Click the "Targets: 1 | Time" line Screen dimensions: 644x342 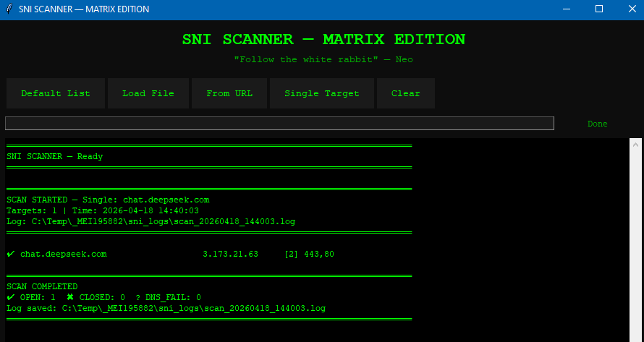103,210
